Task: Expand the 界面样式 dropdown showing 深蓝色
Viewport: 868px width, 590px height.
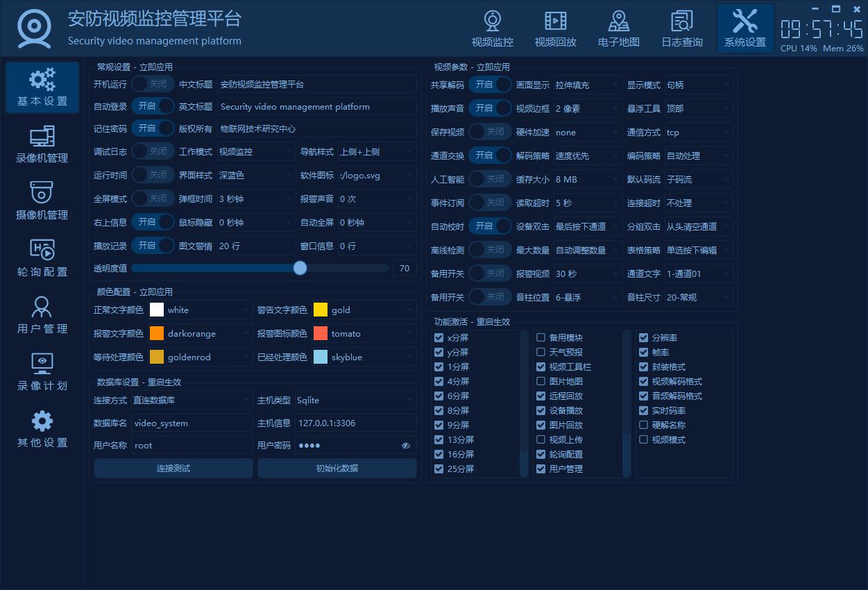Action: click(x=257, y=175)
